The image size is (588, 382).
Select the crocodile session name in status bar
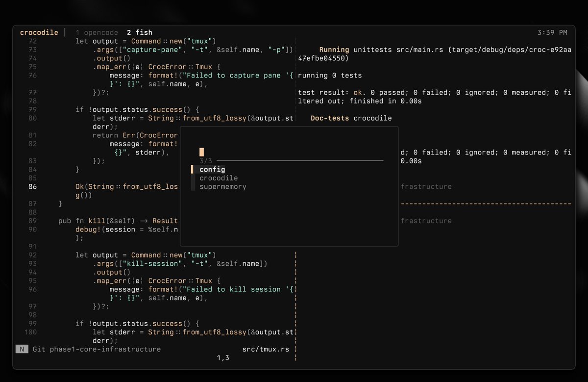[x=39, y=32]
